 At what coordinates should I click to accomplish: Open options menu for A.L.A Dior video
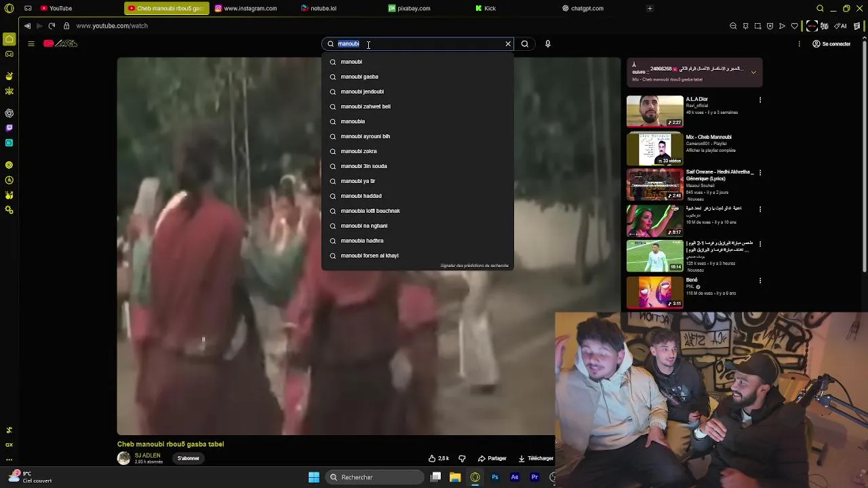pyautogui.click(x=759, y=100)
